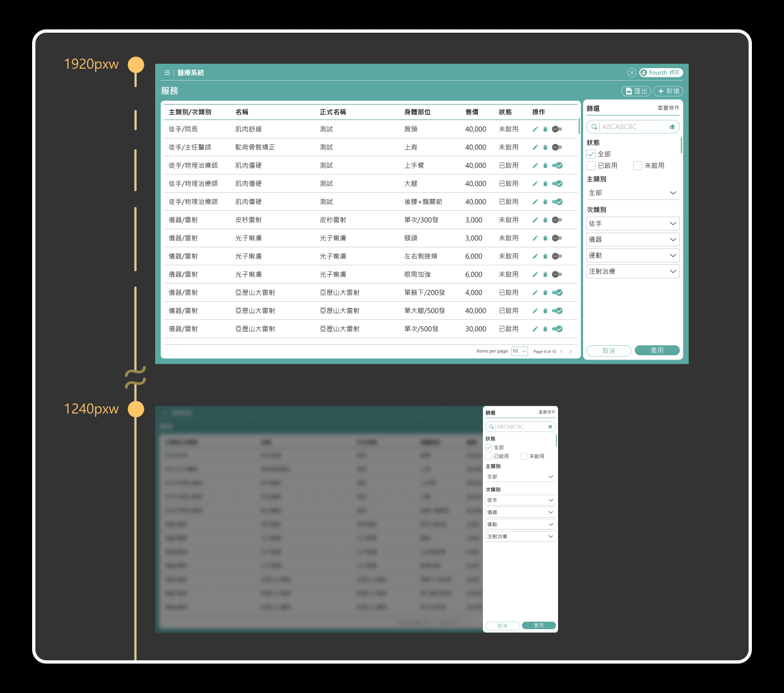Click the delete icon in the 上背 row
The width and height of the screenshot is (784, 693).
click(545, 148)
